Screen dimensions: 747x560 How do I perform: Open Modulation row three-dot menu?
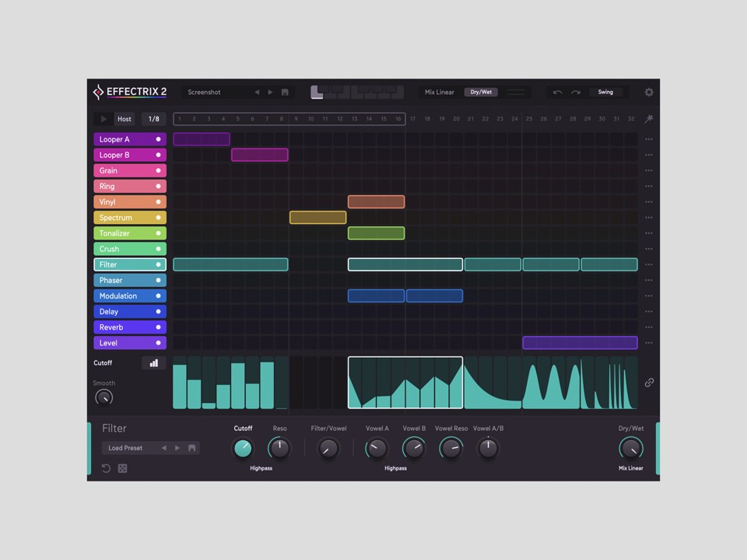(648, 296)
